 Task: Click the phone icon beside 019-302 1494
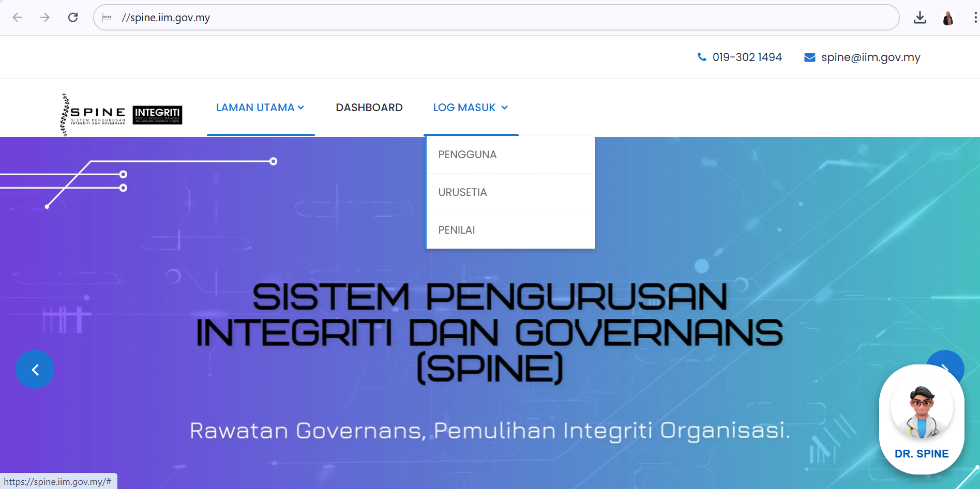[x=702, y=57]
